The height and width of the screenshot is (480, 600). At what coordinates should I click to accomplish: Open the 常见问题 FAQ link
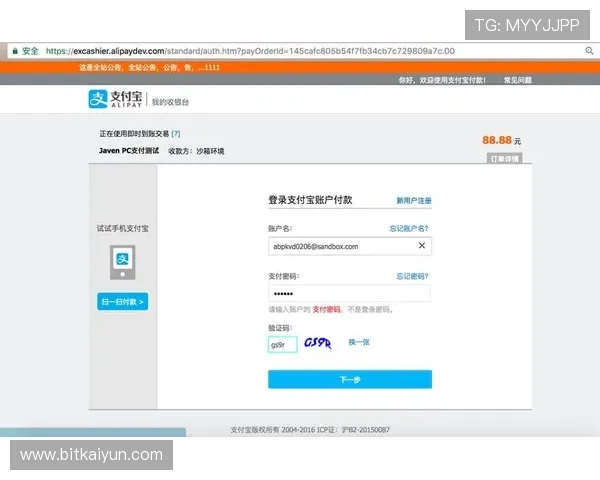pyautogui.click(x=517, y=80)
